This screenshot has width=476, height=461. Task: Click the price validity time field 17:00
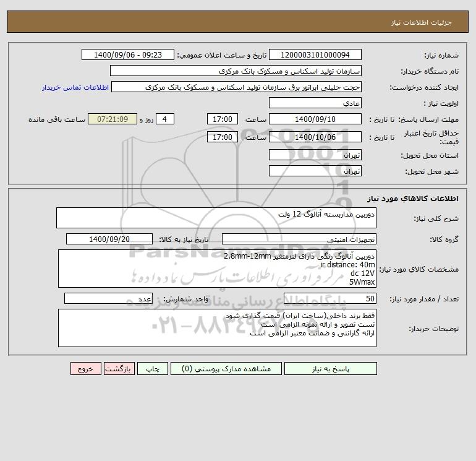pos(222,137)
